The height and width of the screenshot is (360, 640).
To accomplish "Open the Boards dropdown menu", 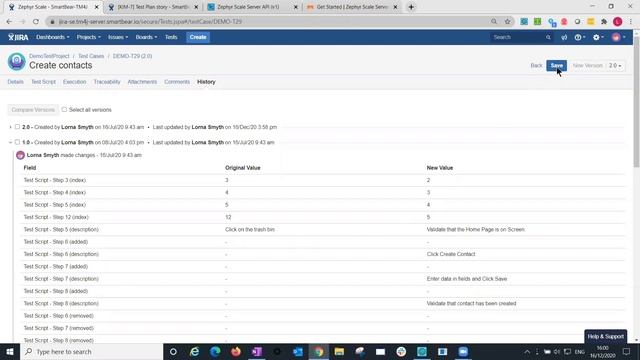I will coord(146,37).
